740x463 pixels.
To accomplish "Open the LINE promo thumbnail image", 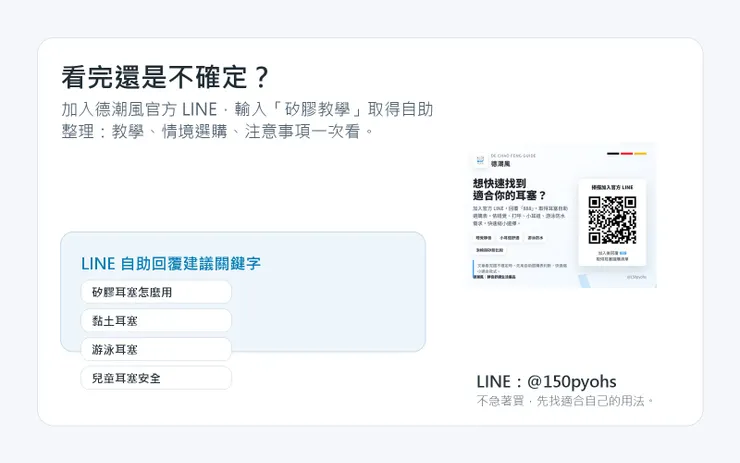I will point(561,215).
